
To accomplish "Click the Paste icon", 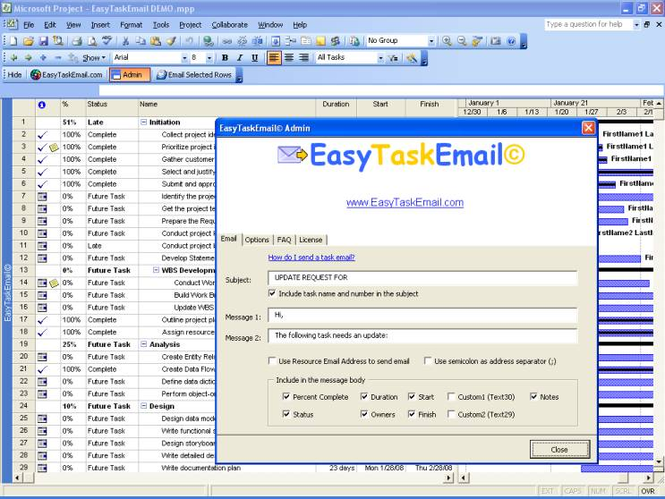I will click(156, 41).
